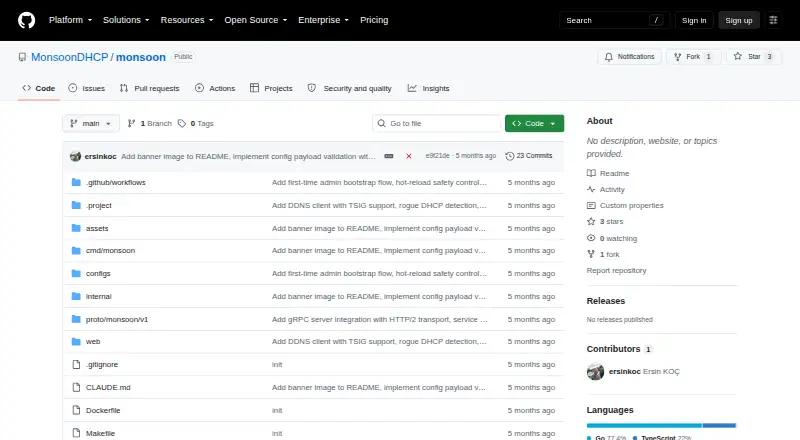The width and height of the screenshot is (800, 440).
Task: Open the Resources dropdown menu
Action: [x=187, y=20]
